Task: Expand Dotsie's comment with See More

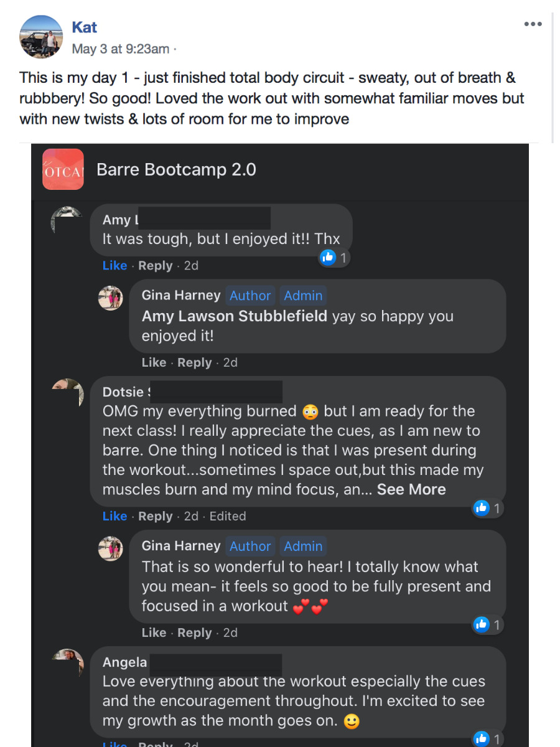Action: pyautogui.click(x=411, y=489)
